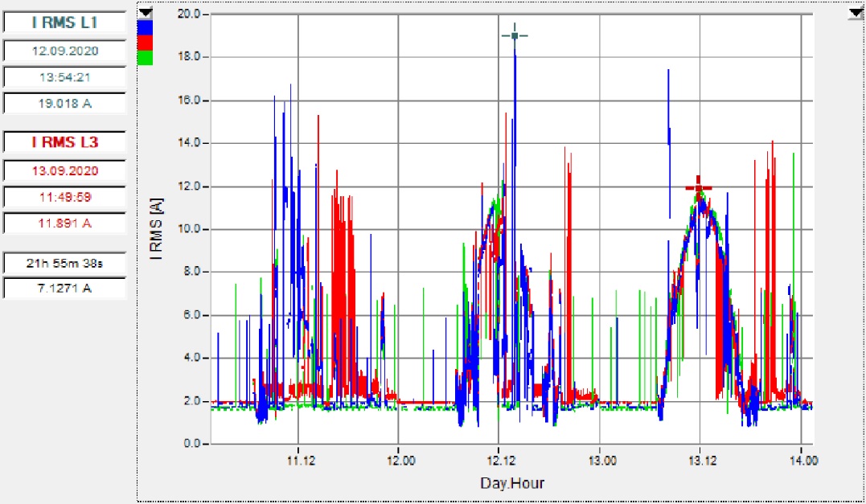Select the 7.1271 A difference field
This screenshot has height=504, width=866.
pos(64,288)
